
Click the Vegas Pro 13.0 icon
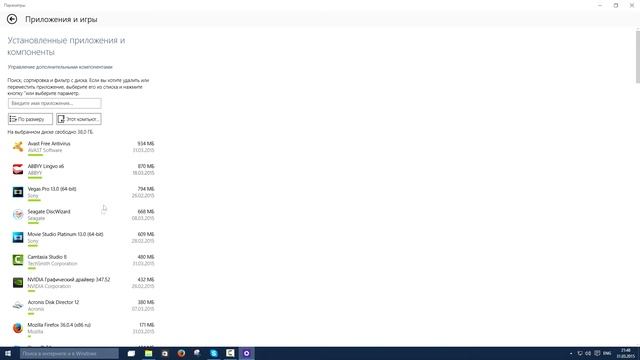click(x=18, y=192)
